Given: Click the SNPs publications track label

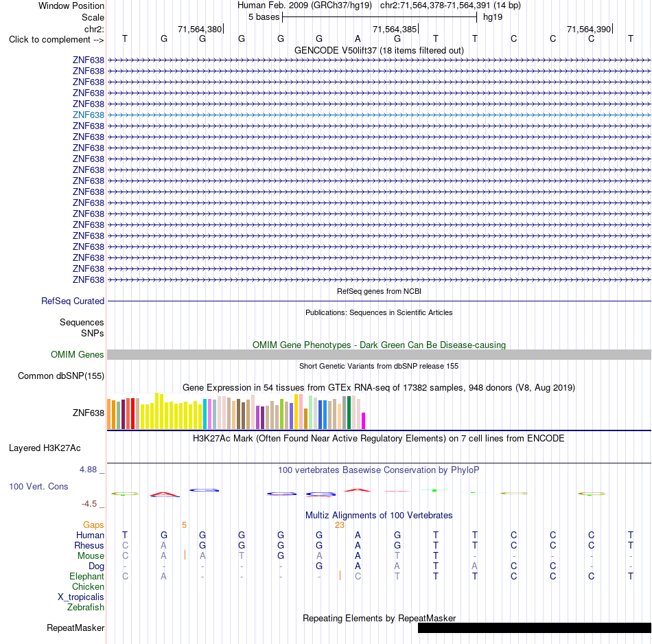Looking at the screenshot, I should click(93, 333).
